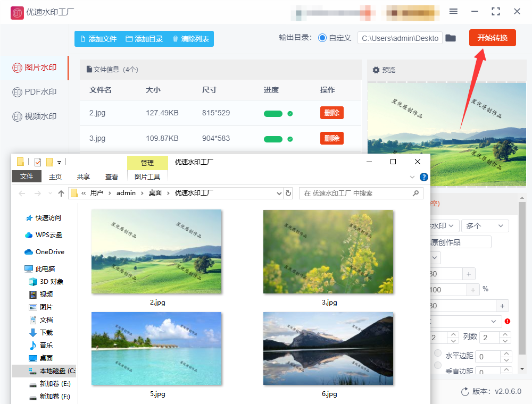
Task: Select the 6.jpg thumbnail in Explorer
Action: click(x=328, y=348)
